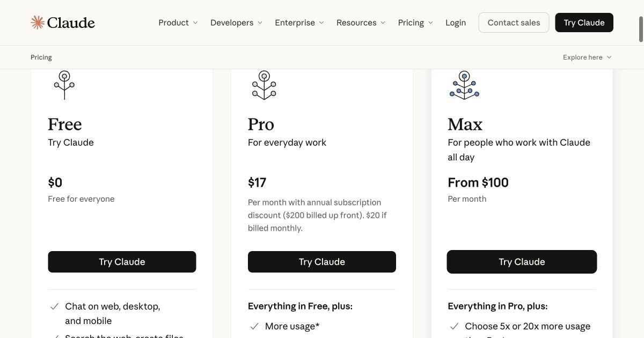Go to the Login page
The image size is (644, 338).
pyautogui.click(x=456, y=23)
